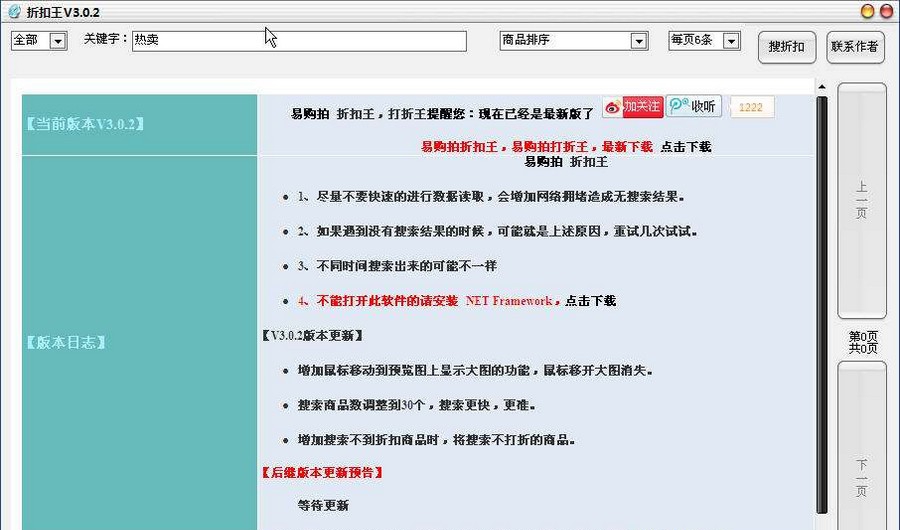Click the red 易购拍折扣王 最新下载 text
Image resolution: width=900 pixels, height=530 pixels.
click(x=537, y=147)
